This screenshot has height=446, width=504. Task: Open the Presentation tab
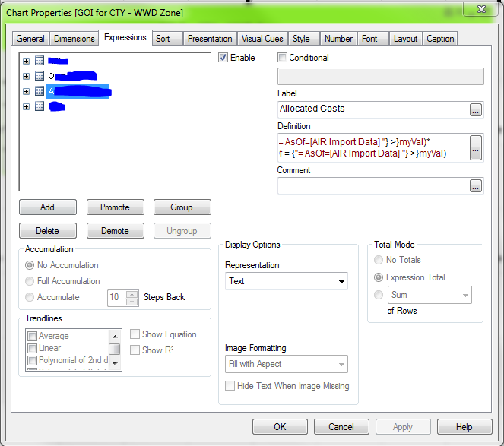pos(210,39)
